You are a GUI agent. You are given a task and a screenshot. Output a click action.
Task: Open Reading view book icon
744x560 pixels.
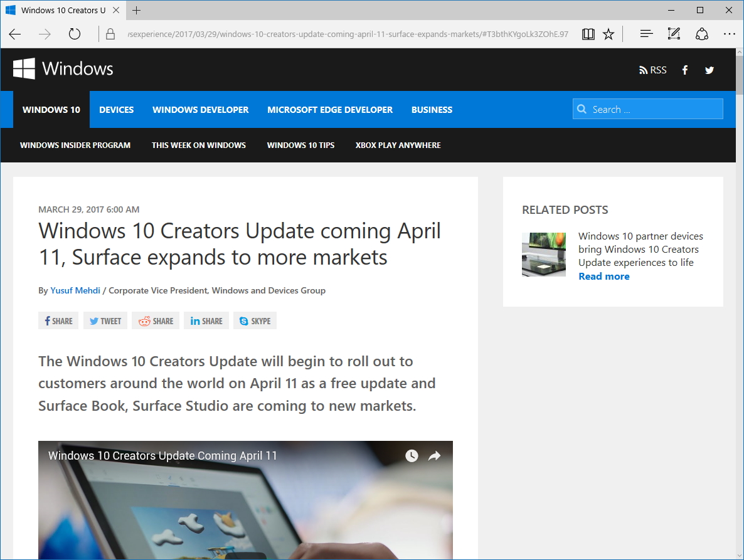588,34
